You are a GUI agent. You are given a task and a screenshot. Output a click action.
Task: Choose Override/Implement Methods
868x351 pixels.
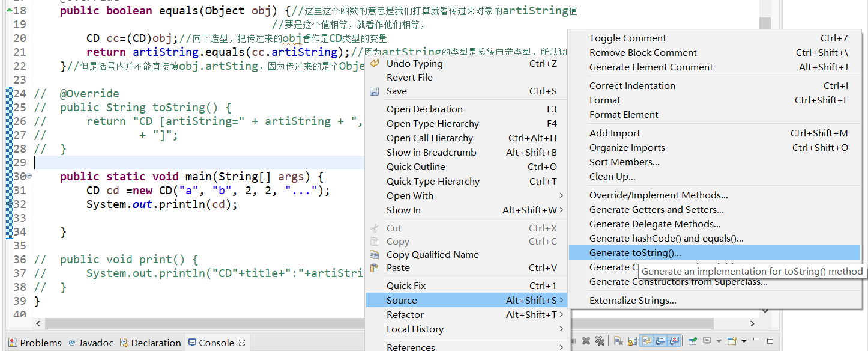tap(714, 195)
